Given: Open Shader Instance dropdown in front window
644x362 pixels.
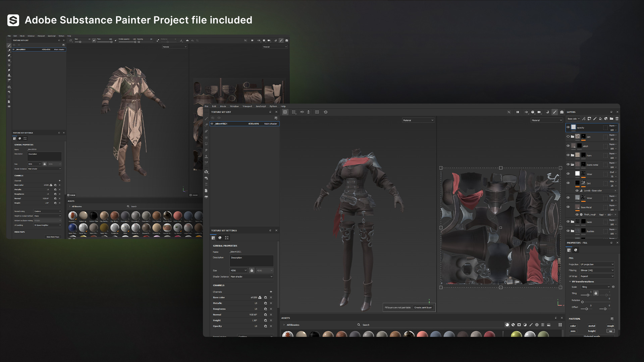Looking at the screenshot, I should pos(252,277).
